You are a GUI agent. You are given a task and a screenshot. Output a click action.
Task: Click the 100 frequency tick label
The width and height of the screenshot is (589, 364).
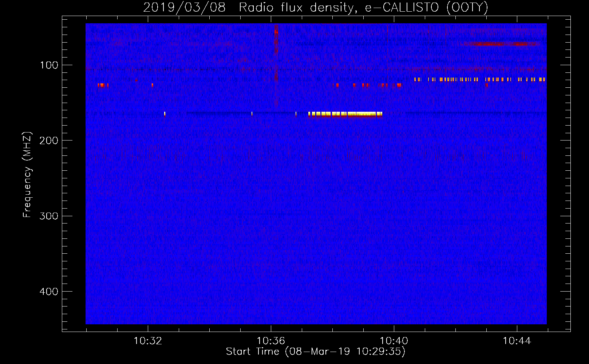point(49,65)
